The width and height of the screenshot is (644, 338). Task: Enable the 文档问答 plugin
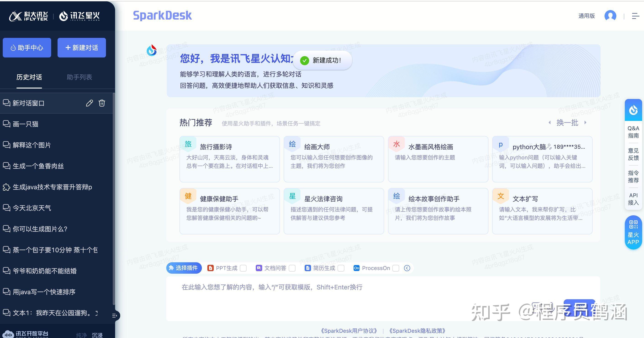292,268
